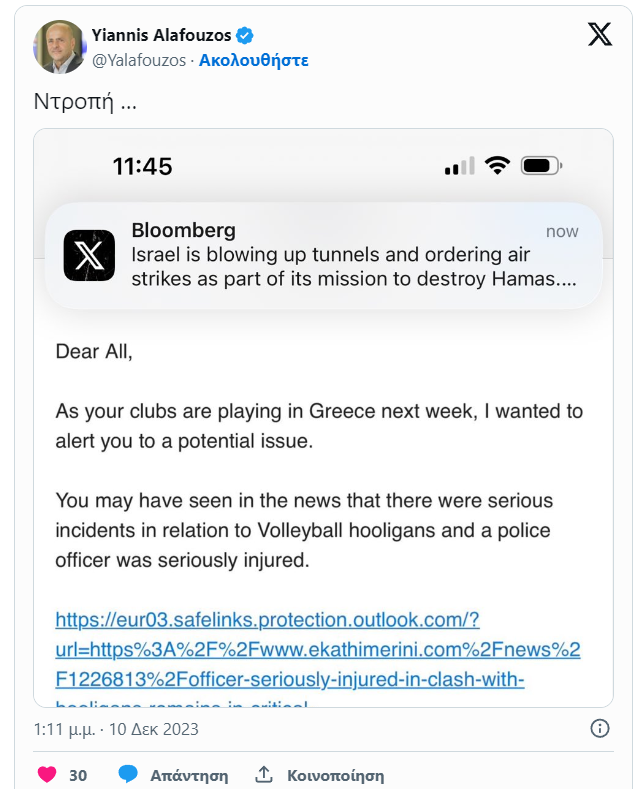Click the Wi-Fi icon in the phone status bar
Viewport: 644px width, 789px height.
(497, 166)
